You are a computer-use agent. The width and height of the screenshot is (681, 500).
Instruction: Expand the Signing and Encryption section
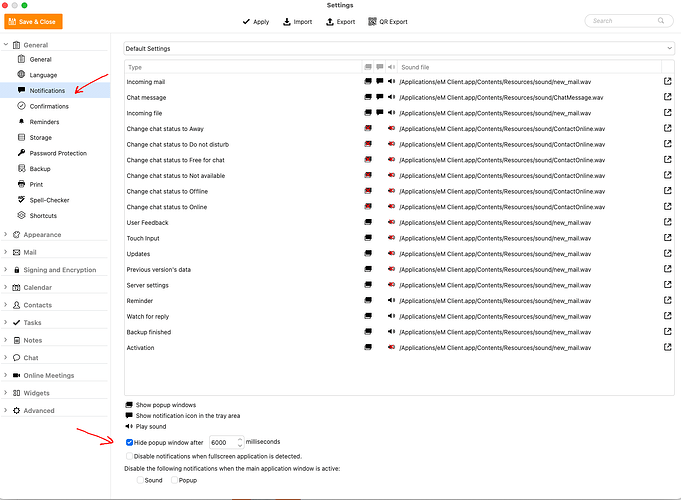(6, 269)
